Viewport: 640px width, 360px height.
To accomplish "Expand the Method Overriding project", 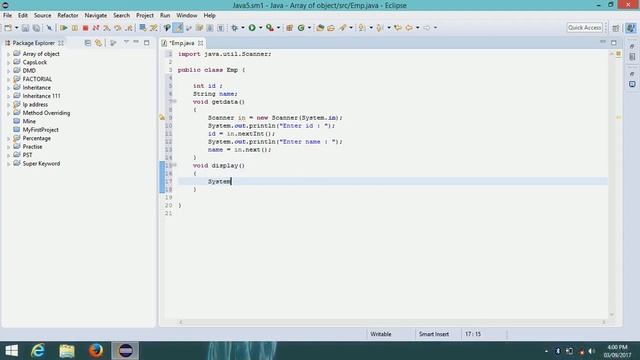I will [8, 113].
